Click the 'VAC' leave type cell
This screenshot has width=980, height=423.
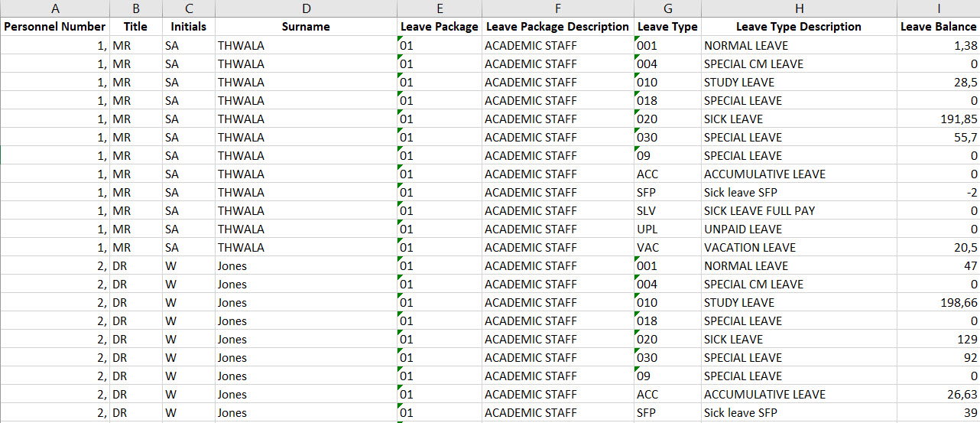tap(667, 248)
